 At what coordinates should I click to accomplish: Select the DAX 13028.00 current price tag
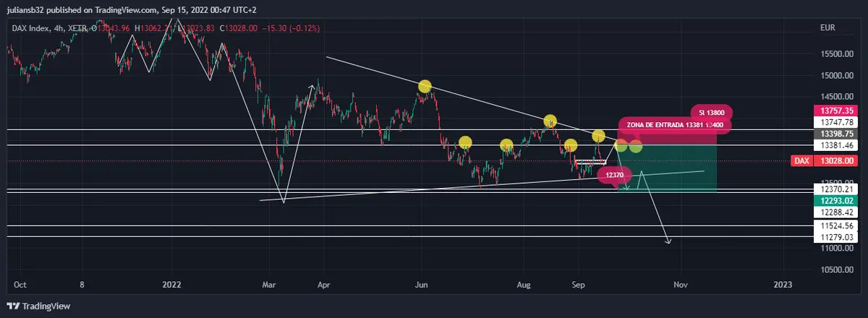(x=827, y=160)
